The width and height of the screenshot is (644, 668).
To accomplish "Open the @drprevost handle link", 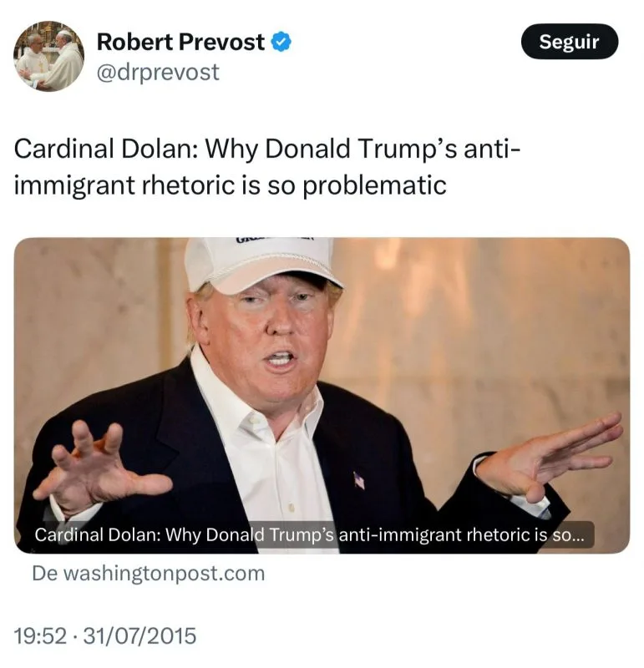I will tap(158, 72).
